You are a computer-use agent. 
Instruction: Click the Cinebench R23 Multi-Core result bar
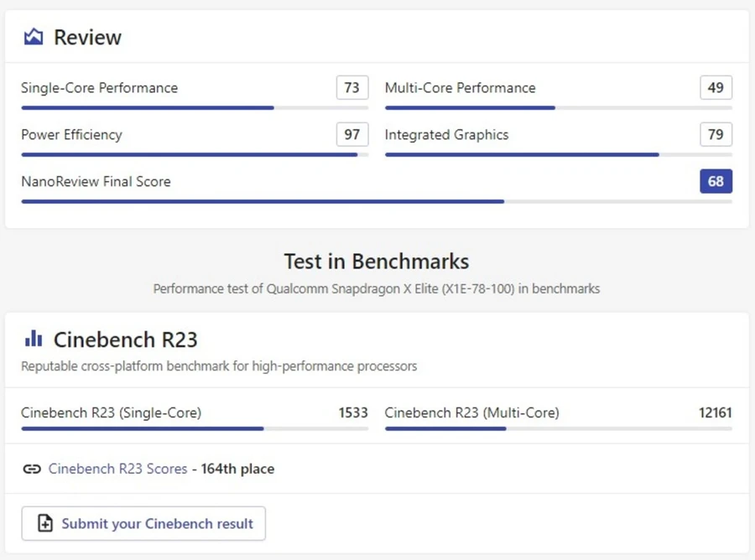point(559,428)
